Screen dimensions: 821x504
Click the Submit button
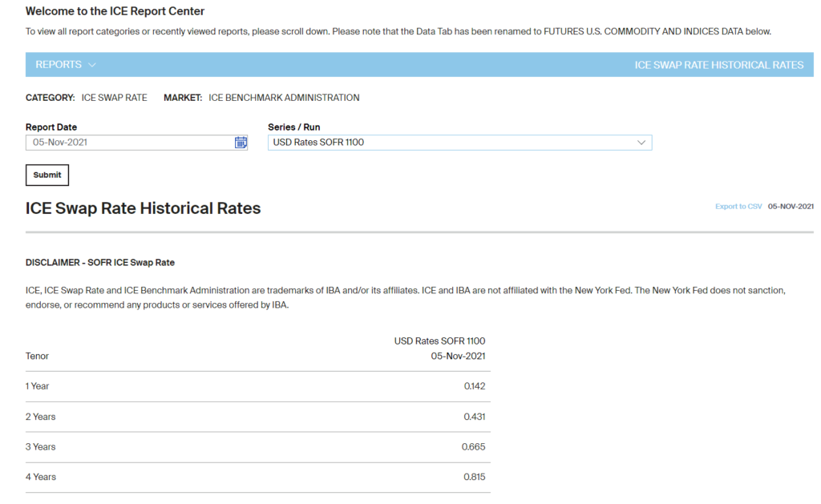(47, 175)
